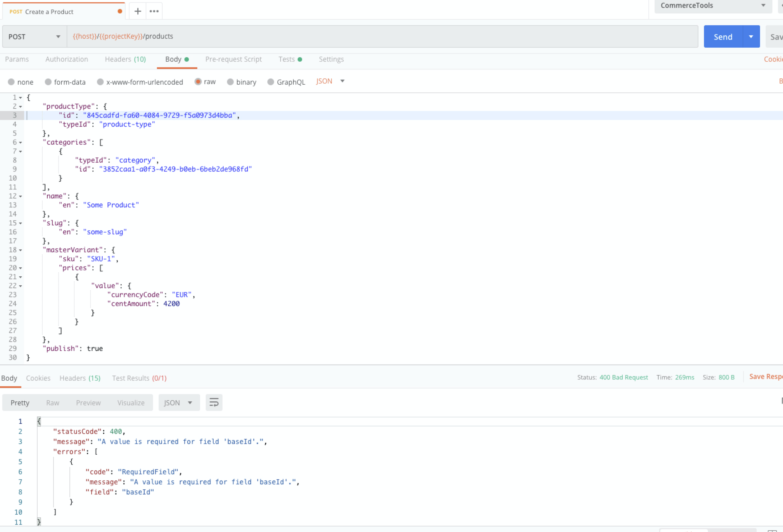Open the JSON language dropdown for request body

click(x=330, y=81)
